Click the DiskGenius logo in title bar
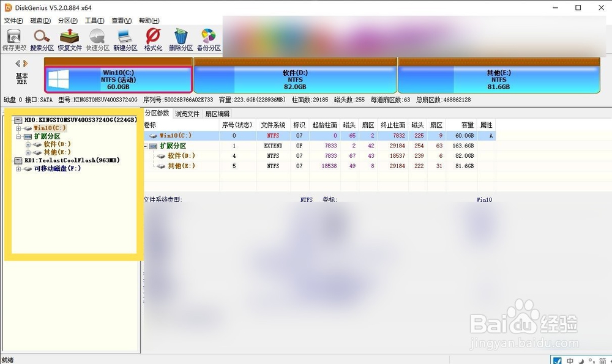The height and width of the screenshot is (364, 612). point(8,7)
